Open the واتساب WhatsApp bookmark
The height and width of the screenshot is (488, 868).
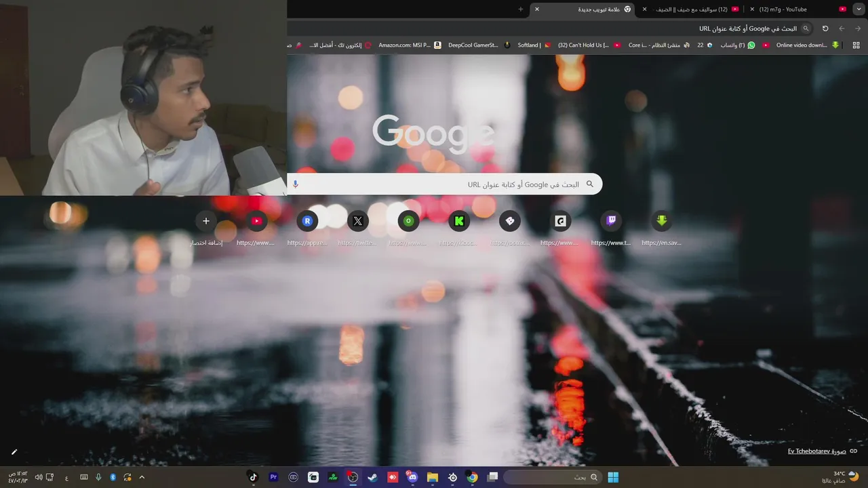pyautogui.click(x=737, y=45)
